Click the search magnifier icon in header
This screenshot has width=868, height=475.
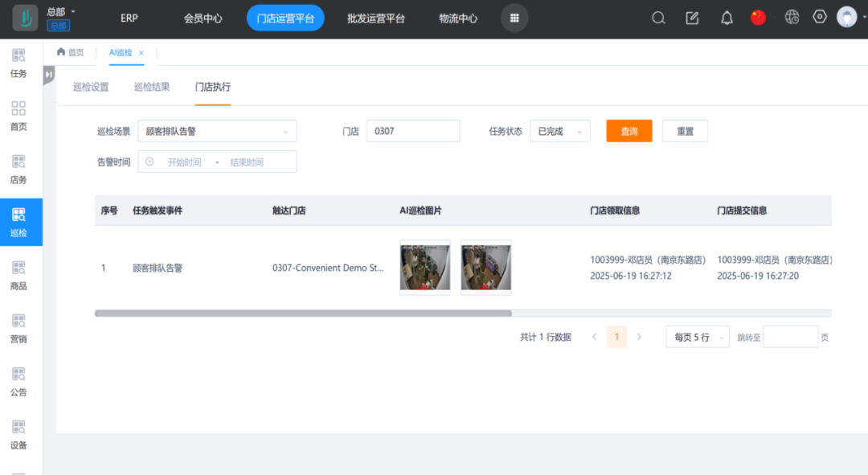tap(658, 18)
